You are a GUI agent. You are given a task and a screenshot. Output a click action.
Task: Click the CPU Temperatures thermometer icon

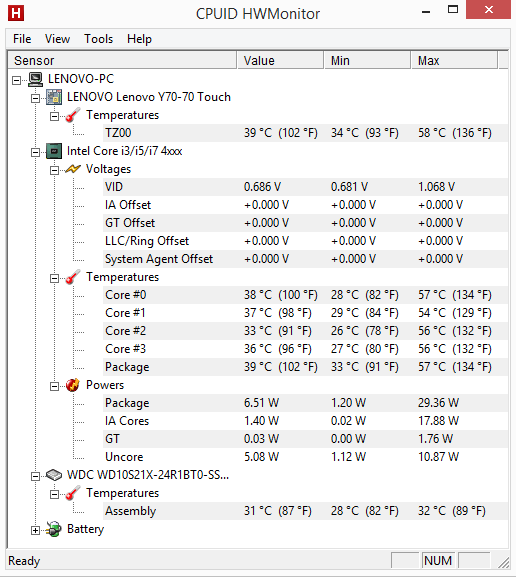pos(73,277)
